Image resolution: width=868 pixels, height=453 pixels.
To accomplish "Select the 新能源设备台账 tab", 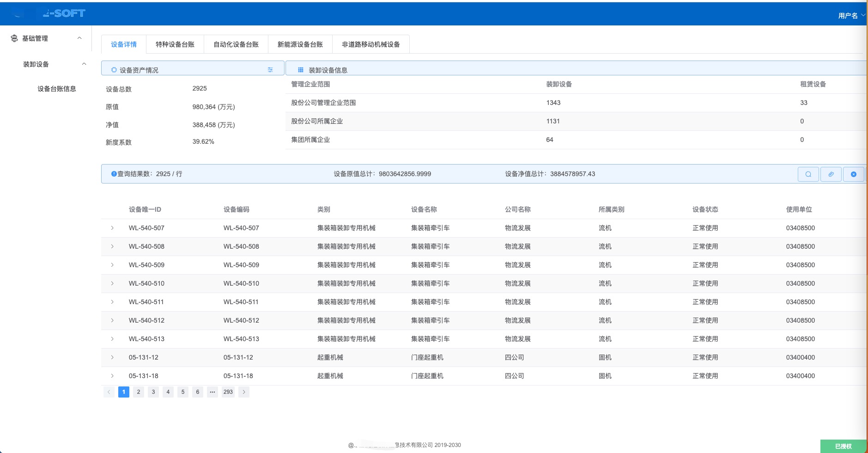I will tap(300, 44).
